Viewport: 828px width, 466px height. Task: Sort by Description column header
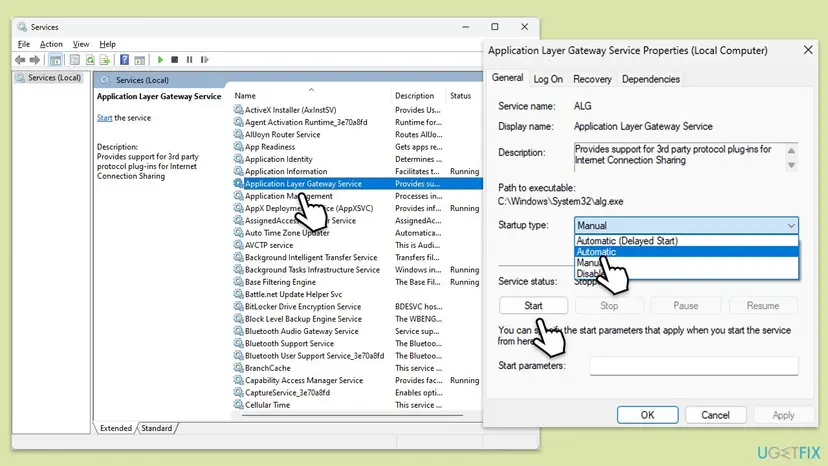pos(419,96)
